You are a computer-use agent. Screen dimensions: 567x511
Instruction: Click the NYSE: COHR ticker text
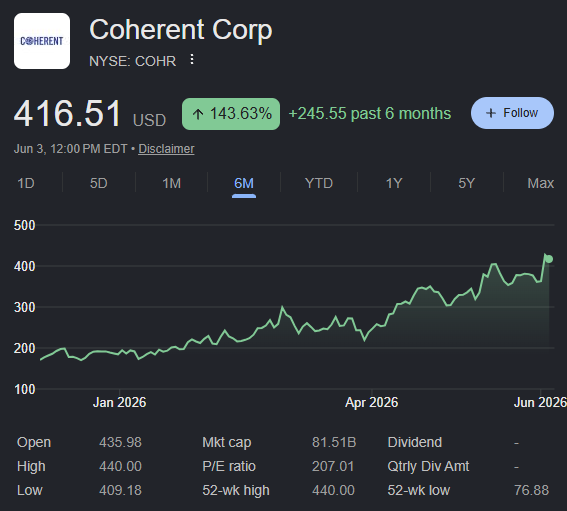click(133, 61)
